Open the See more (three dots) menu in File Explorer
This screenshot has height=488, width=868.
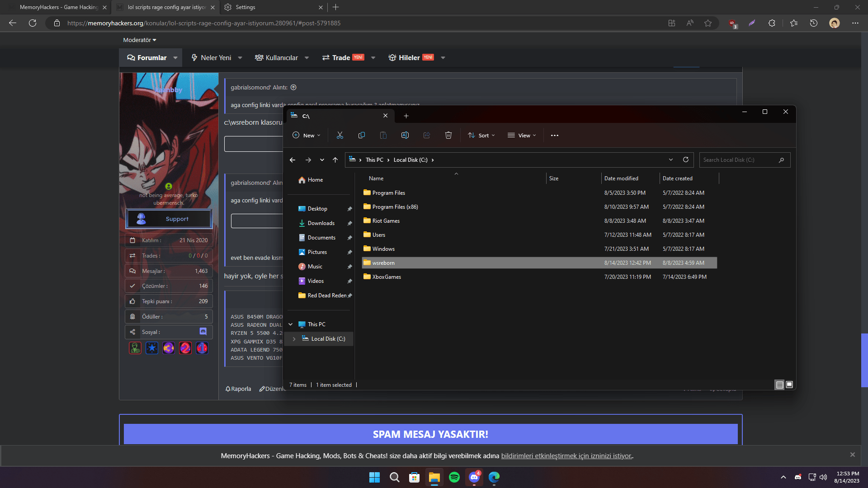555,135
